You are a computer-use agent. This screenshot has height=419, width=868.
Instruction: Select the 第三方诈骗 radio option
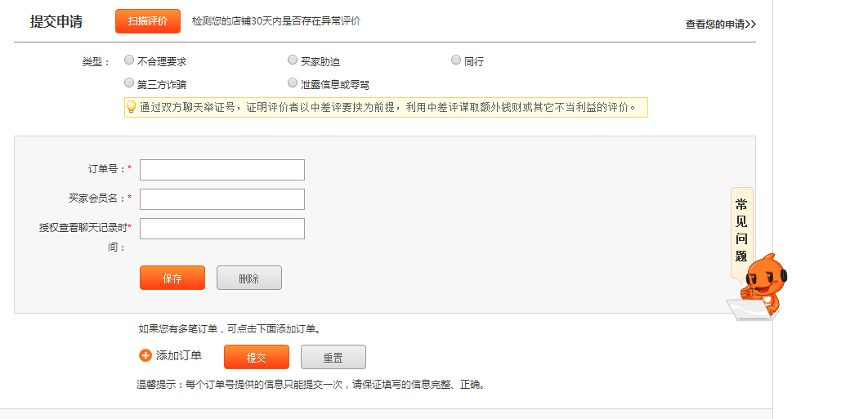(129, 82)
